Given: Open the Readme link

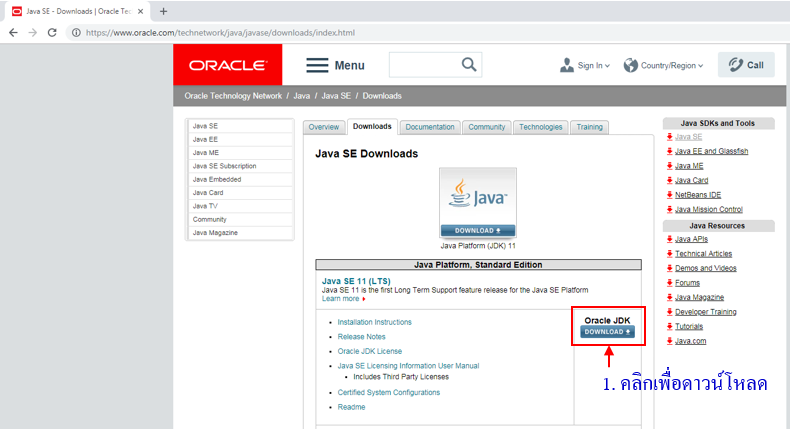Looking at the screenshot, I should coord(351,407).
